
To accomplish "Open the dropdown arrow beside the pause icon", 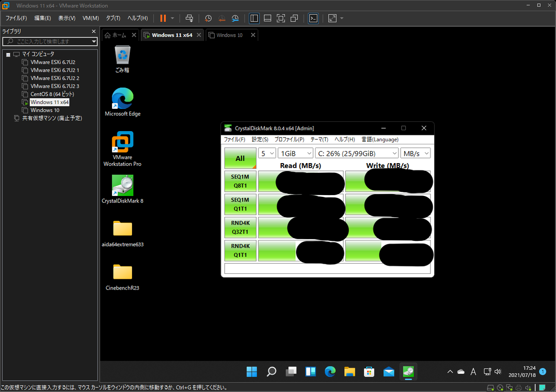I will 172,18.
